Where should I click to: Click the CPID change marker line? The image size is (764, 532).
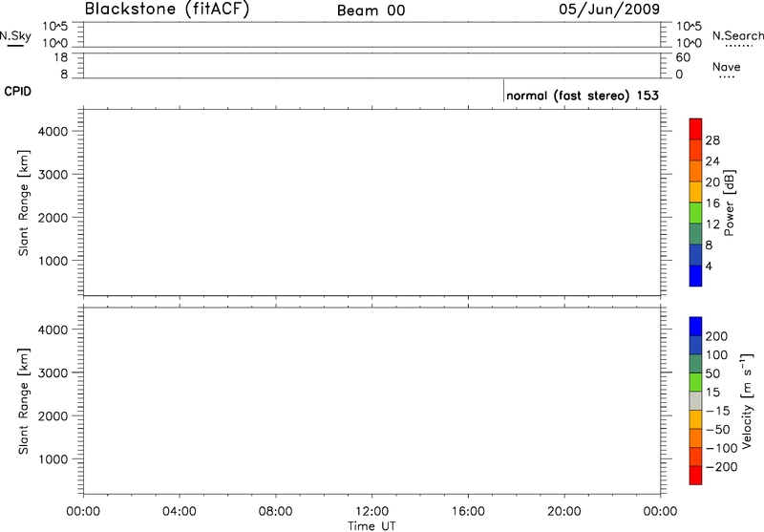click(503, 91)
